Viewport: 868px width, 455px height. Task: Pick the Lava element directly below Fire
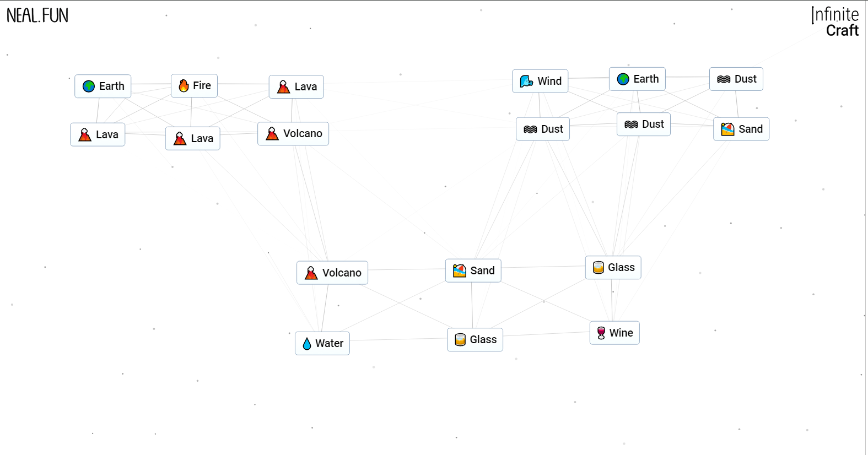tap(192, 138)
